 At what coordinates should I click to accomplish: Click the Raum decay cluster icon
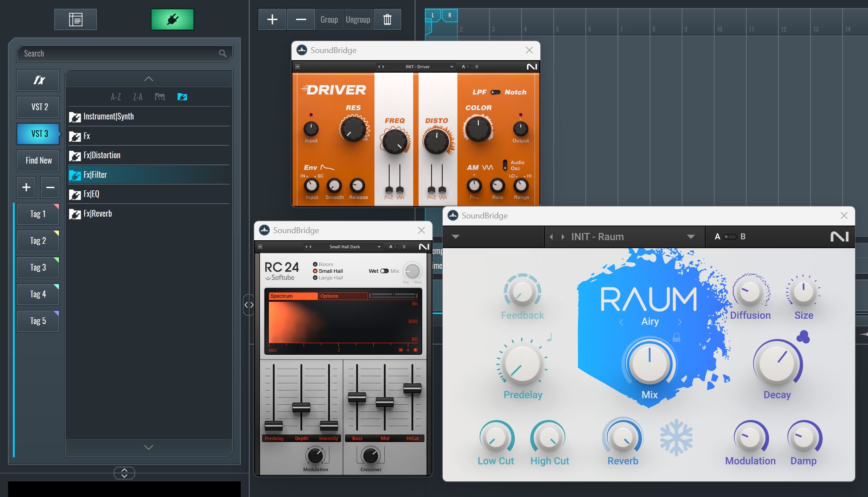coord(803,337)
